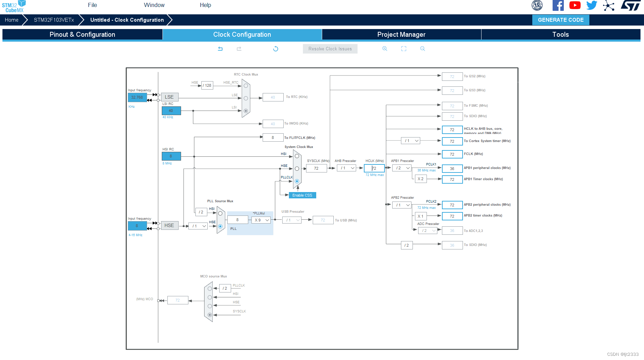Click the HSI RC 8 block
Viewport: 644px width, 360px height.
[171, 156]
